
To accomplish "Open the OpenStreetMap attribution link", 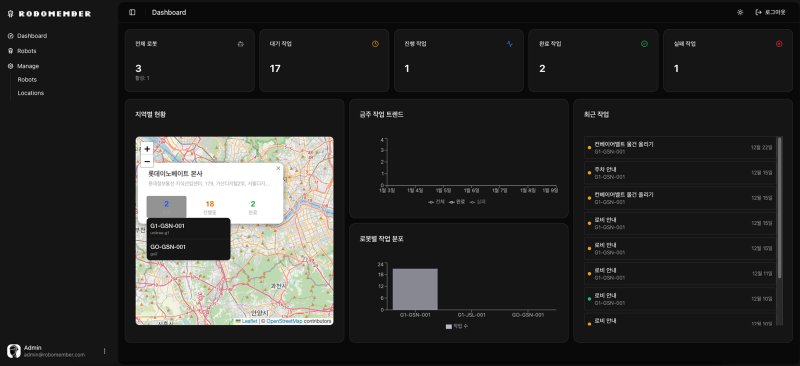I will [284, 322].
